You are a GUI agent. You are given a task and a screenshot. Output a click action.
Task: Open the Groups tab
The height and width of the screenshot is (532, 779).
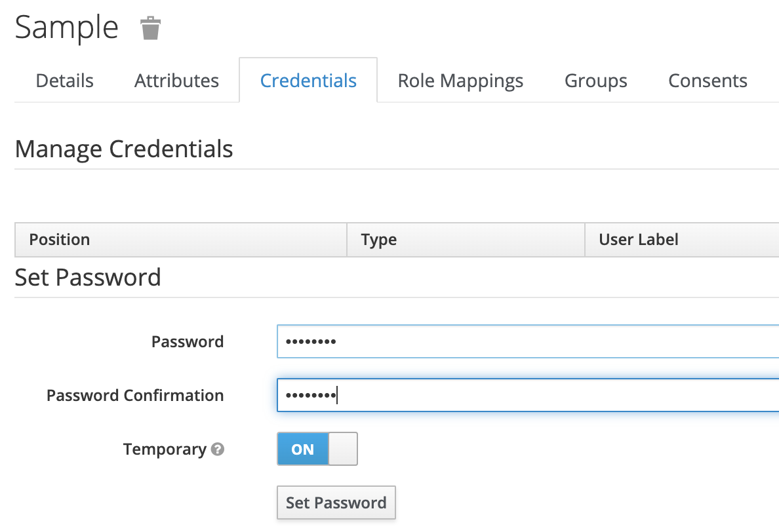coord(595,81)
